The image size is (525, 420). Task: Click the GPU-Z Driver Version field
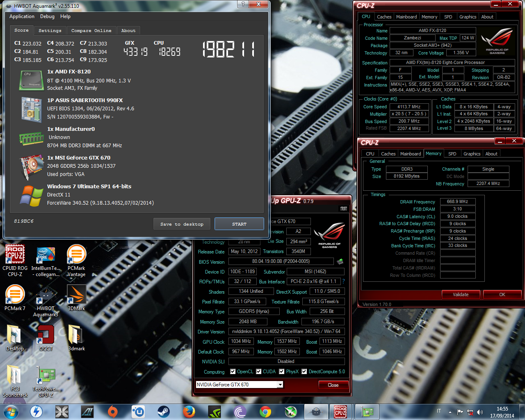pos(286,331)
